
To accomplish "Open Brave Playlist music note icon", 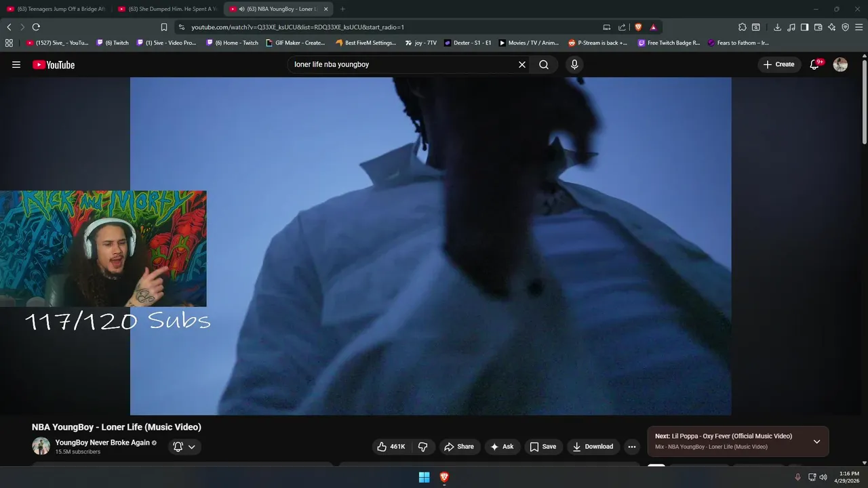I will [x=791, y=27].
